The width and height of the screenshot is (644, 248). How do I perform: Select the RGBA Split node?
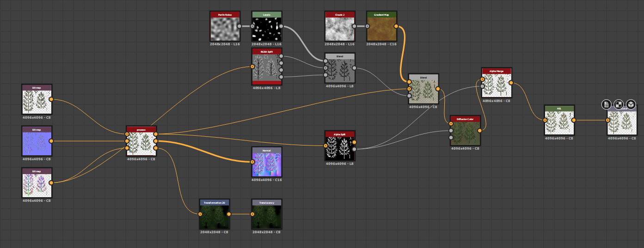[267, 67]
